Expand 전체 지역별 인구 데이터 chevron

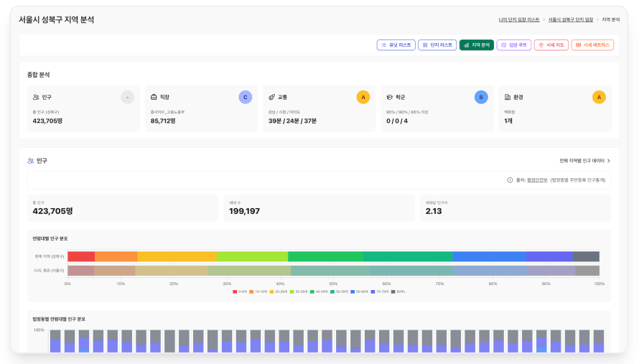click(609, 161)
